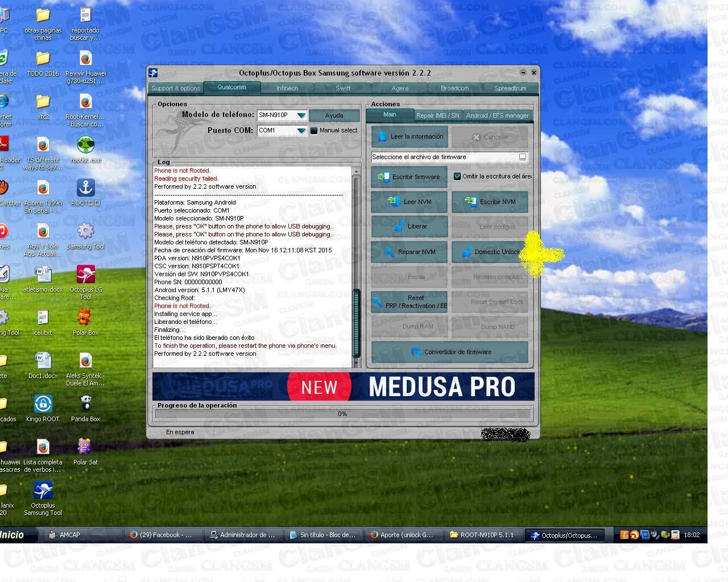
Task: Open the 'Convertidor de firmware' tool
Action: [x=450, y=352]
